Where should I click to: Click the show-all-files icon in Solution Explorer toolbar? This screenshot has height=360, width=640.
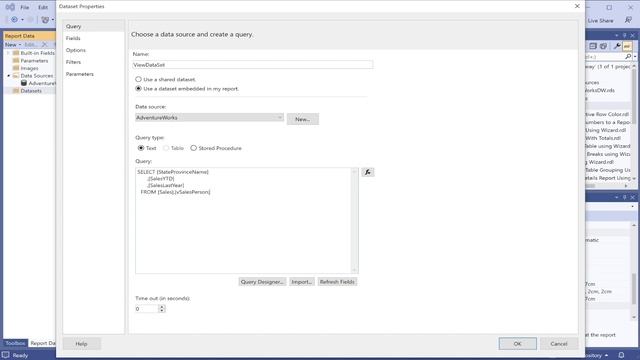(603, 46)
